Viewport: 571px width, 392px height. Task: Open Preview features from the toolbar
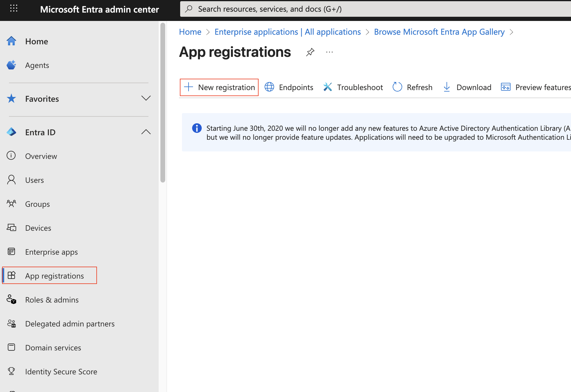pyautogui.click(x=536, y=87)
